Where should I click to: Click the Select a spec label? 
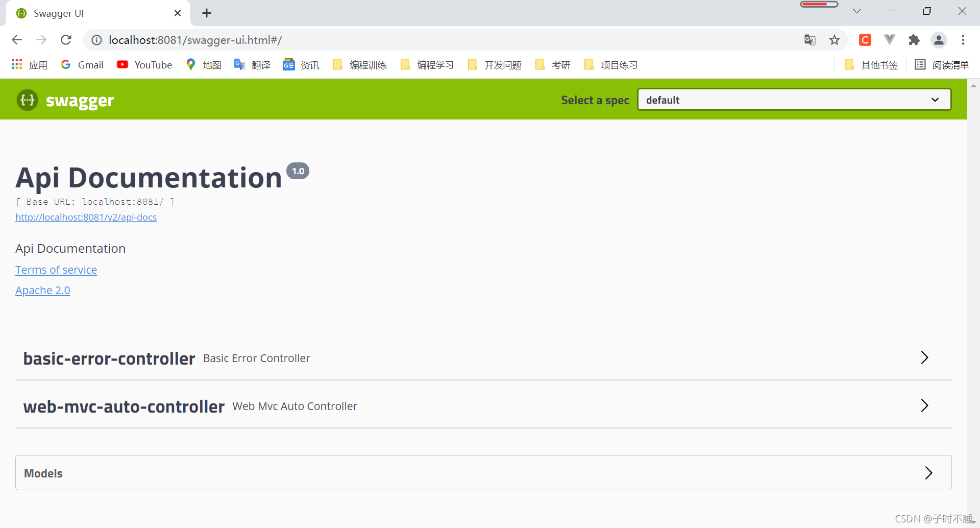595,100
